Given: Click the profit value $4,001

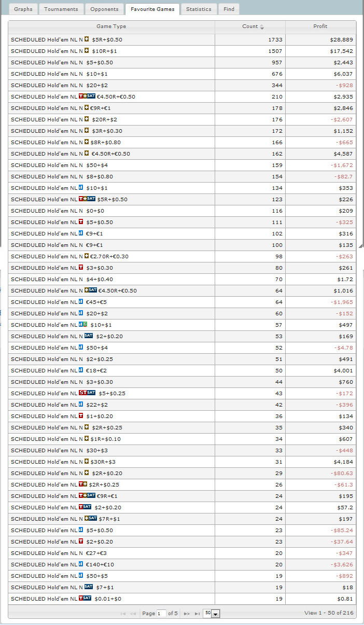Looking at the screenshot, I should click(343, 370).
